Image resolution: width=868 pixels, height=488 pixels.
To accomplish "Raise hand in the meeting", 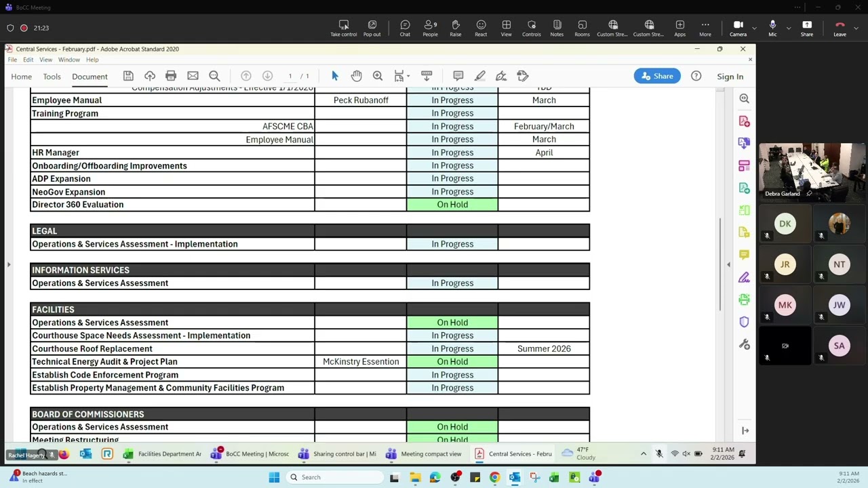I will coord(456,28).
